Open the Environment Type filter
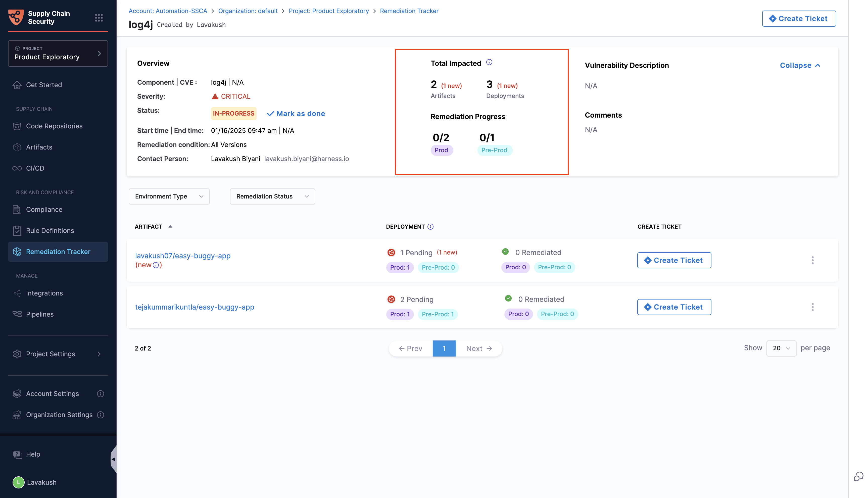The width and height of the screenshot is (868, 498). tap(169, 196)
